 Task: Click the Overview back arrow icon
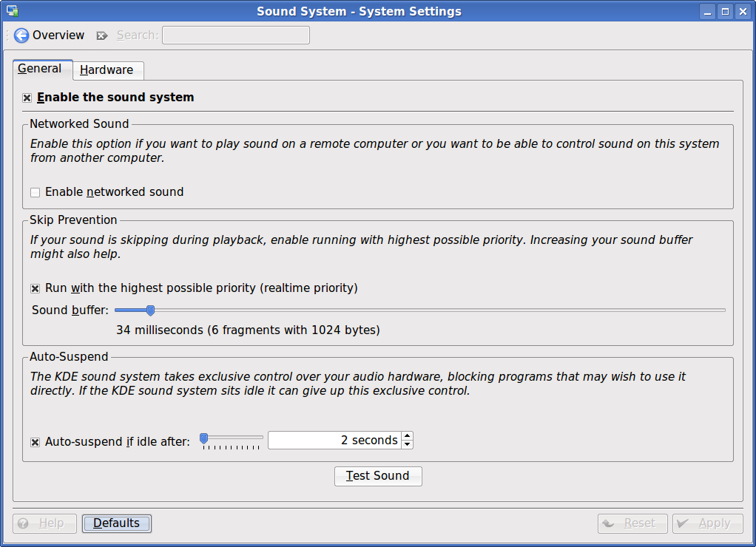tap(21, 35)
